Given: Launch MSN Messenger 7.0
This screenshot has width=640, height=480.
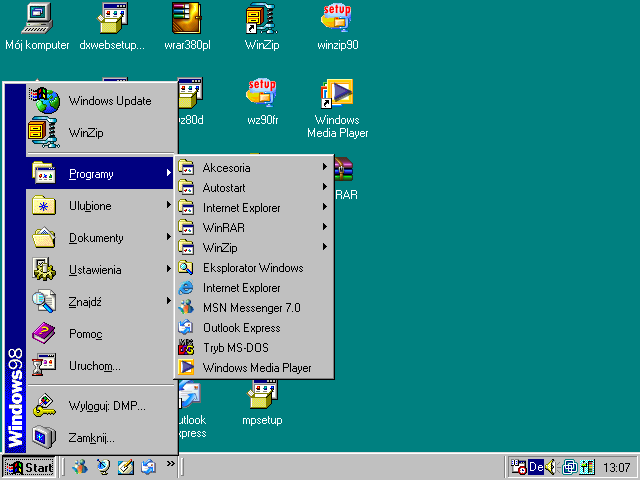Looking at the screenshot, I should tap(254, 308).
